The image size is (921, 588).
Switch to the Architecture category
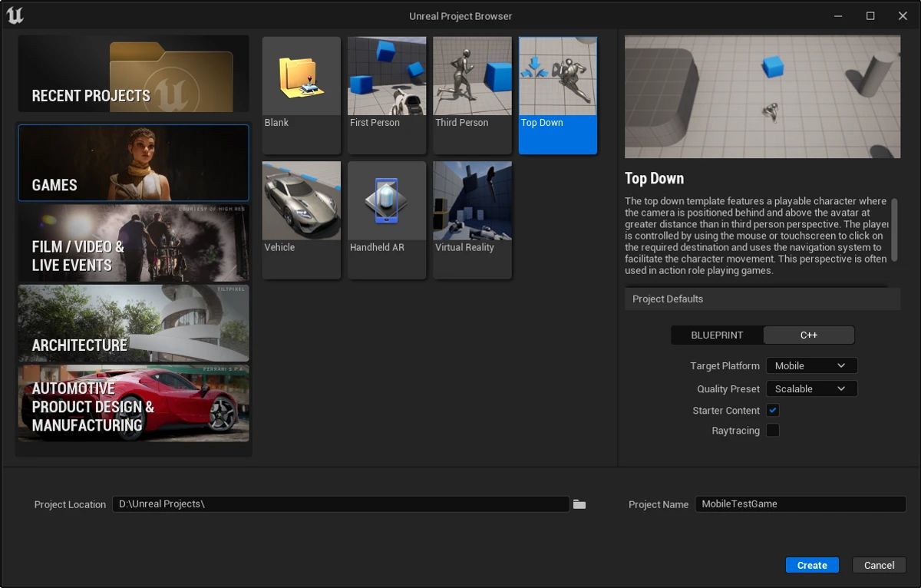pyautogui.click(x=134, y=323)
